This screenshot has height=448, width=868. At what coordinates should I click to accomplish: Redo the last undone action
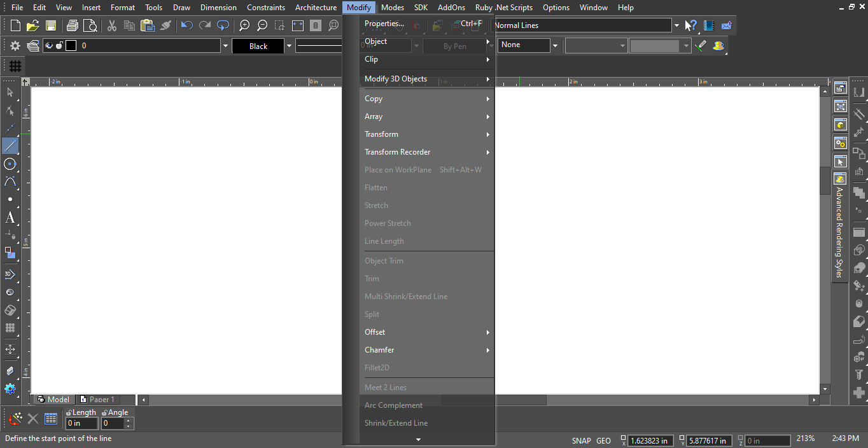click(205, 25)
